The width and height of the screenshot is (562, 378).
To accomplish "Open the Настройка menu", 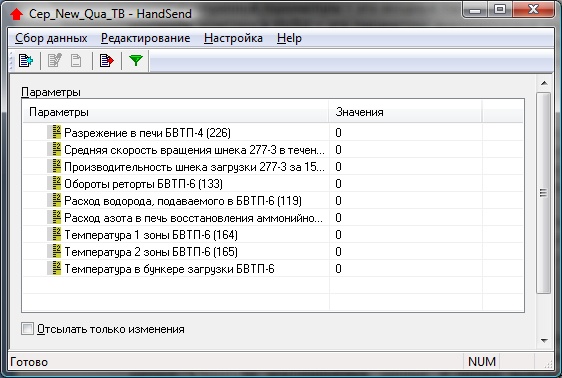I will tap(233, 38).
